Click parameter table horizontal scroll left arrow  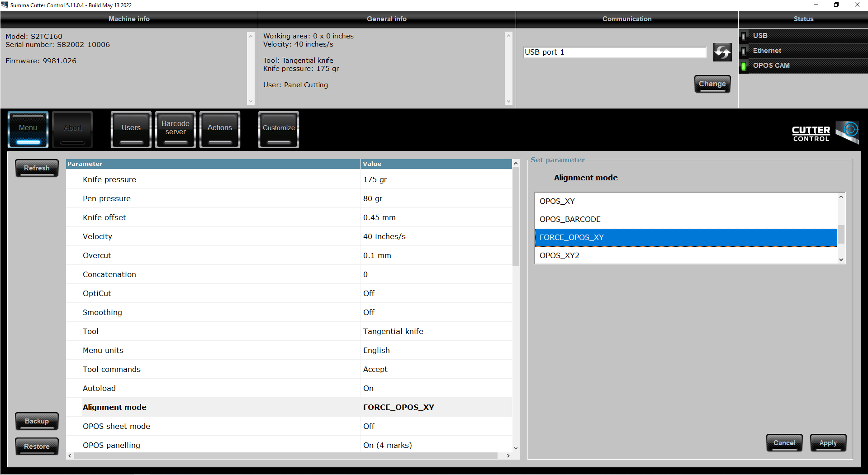(70, 456)
